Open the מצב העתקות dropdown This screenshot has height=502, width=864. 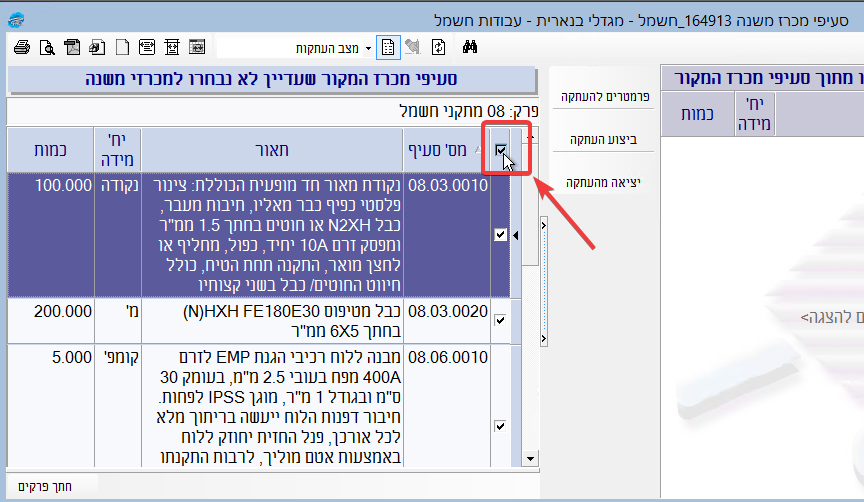point(367,48)
